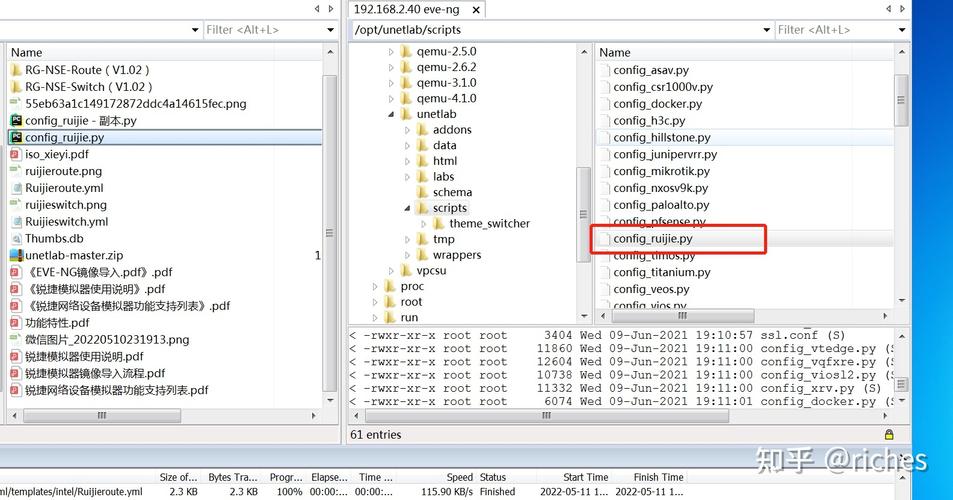Click config_ruijie - 副本.py file icon
The height and width of the screenshot is (500, 953).
[x=16, y=120]
